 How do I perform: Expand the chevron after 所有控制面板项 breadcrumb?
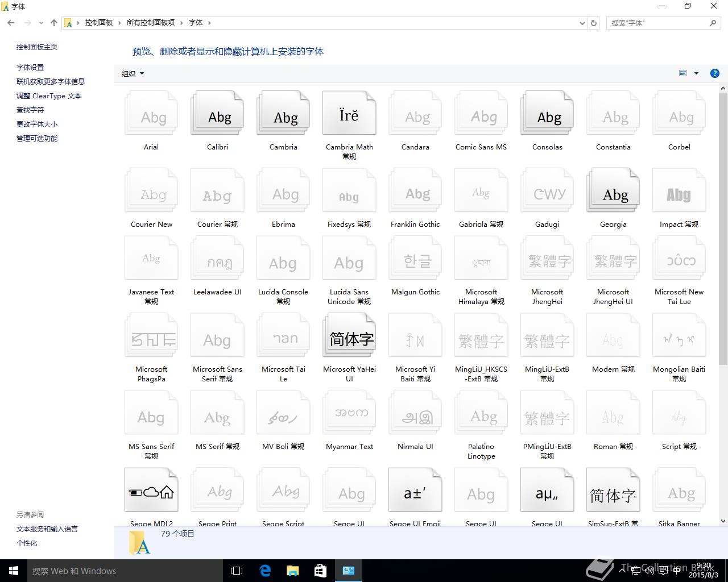(x=182, y=23)
